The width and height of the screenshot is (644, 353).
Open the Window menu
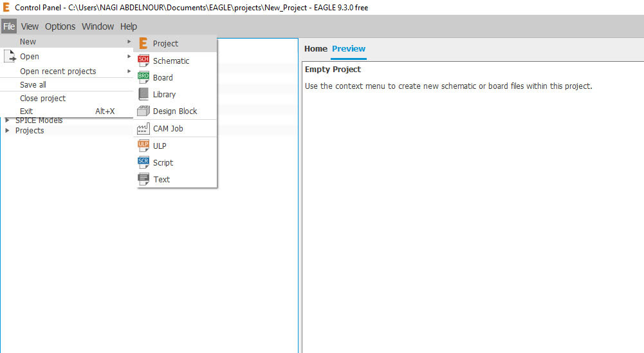pos(98,26)
